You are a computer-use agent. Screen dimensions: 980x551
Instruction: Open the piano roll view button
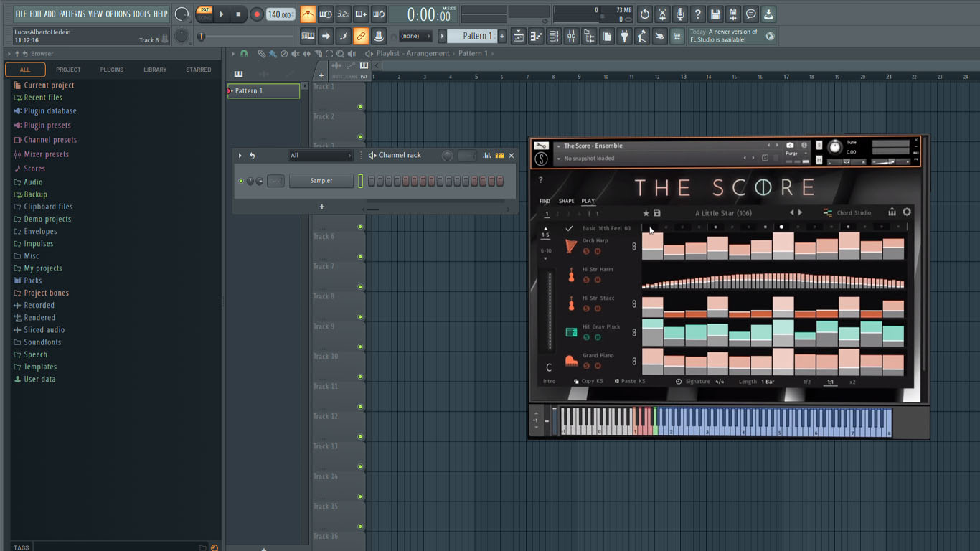[x=536, y=36]
